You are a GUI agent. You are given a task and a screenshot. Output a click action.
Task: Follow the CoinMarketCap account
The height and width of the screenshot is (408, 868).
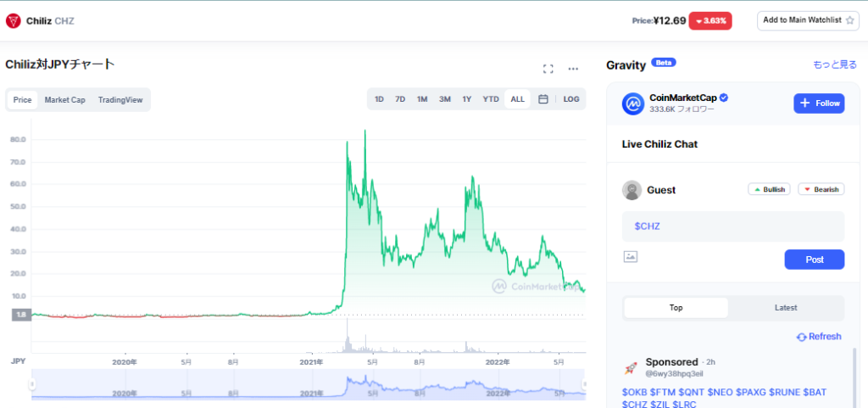[819, 103]
